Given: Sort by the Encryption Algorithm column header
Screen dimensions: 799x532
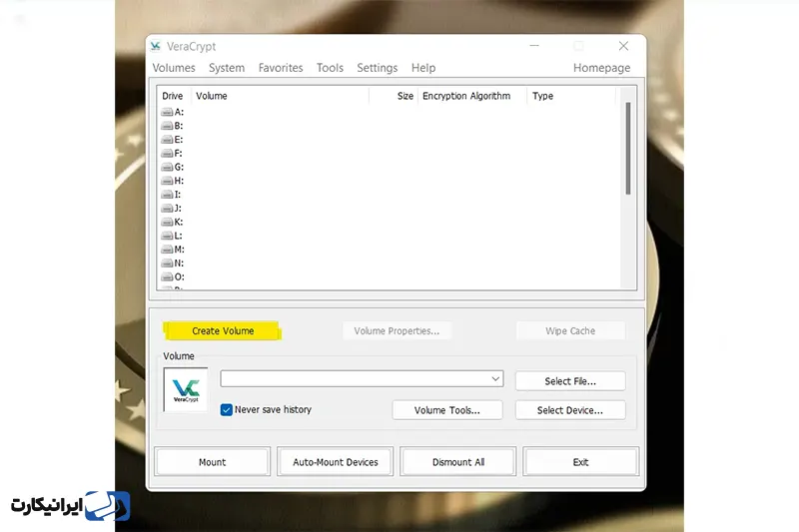Looking at the screenshot, I should (466, 96).
